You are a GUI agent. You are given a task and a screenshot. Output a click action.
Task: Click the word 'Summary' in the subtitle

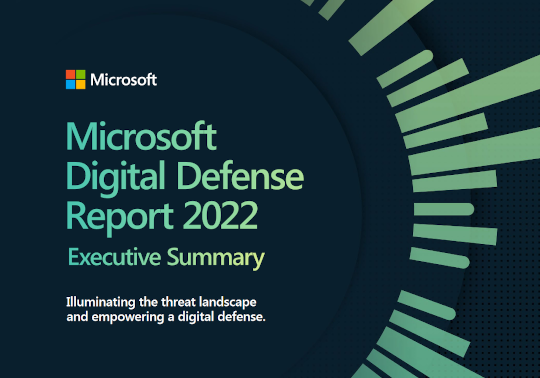[216, 258]
